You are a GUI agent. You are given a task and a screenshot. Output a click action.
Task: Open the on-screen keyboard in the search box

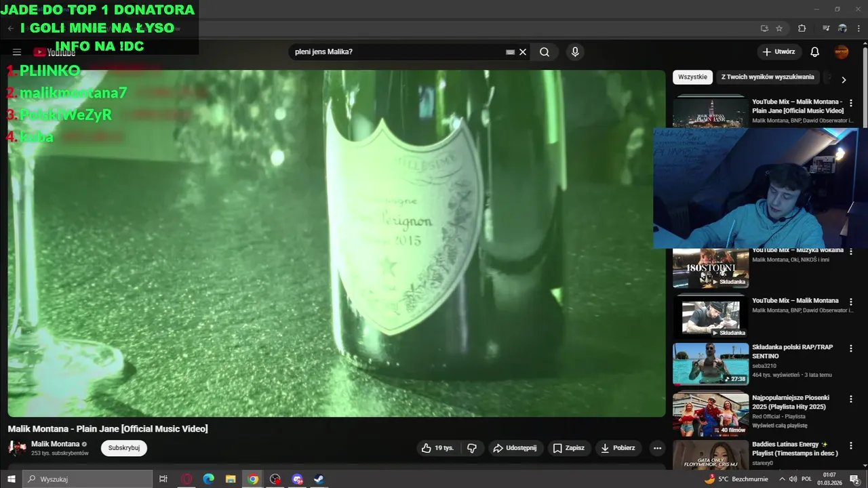coord(510,52)
